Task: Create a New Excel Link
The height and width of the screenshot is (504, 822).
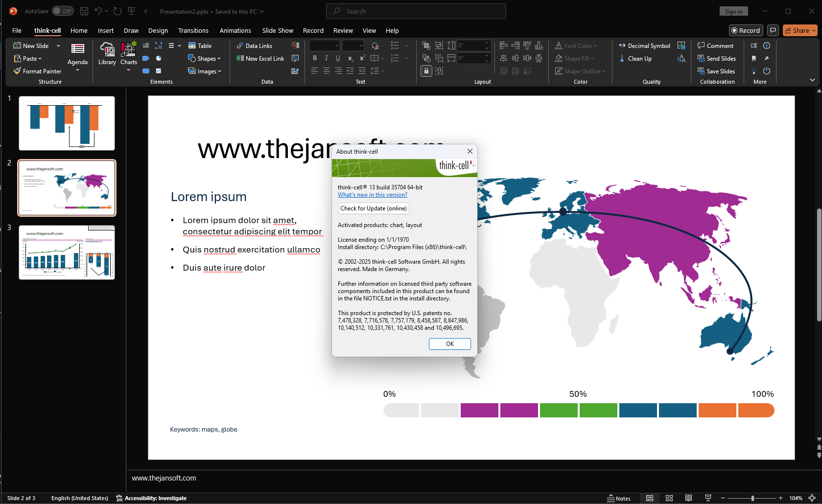Action: coord(260,58)
